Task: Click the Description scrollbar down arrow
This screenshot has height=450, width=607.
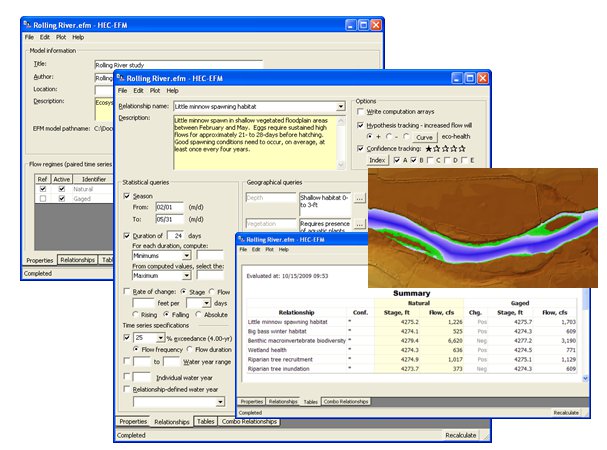Action: click(x=341, y=165)
